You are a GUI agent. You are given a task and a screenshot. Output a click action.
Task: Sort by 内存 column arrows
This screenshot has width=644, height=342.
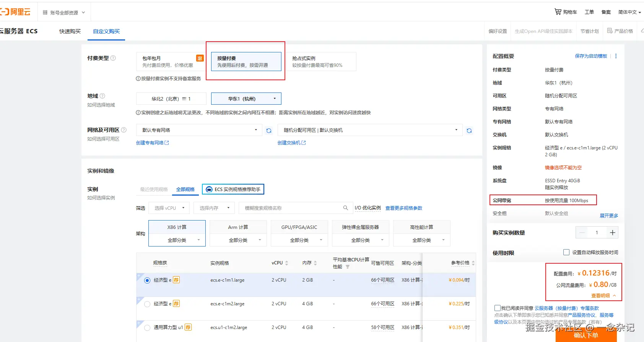coord(315,263)
